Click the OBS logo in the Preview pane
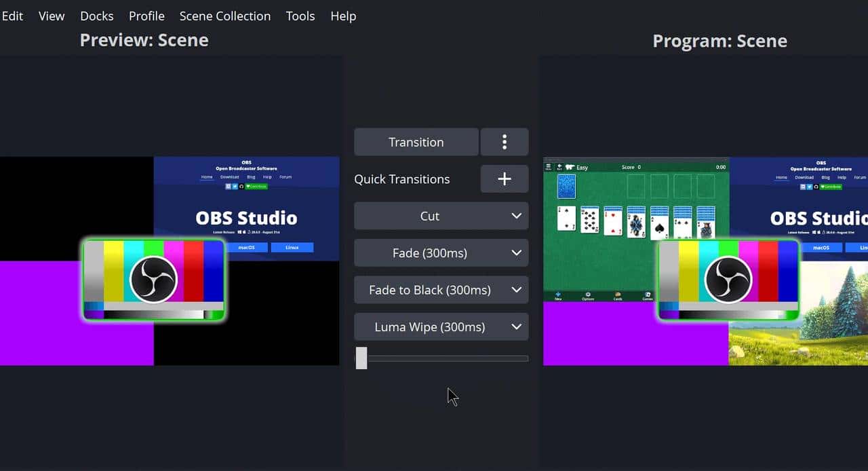The width and height of the screenshot is (868, 471). 153,279
